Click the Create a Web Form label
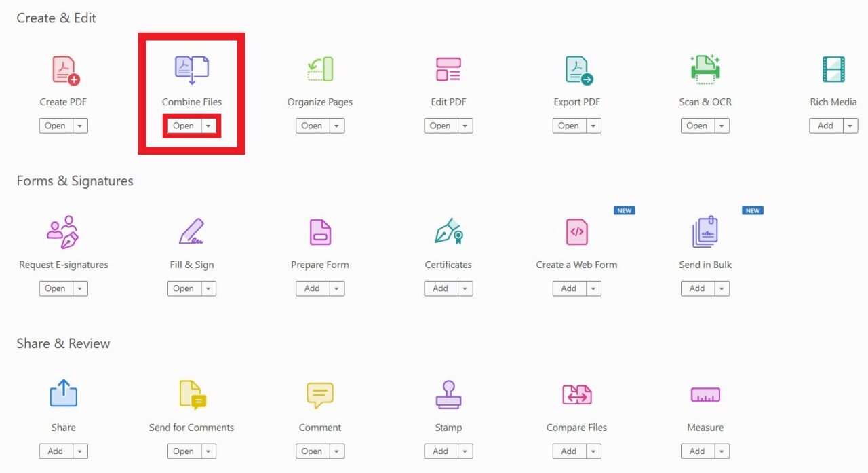The width and height of the screenshot is (868, 473). tap(577, 265)
